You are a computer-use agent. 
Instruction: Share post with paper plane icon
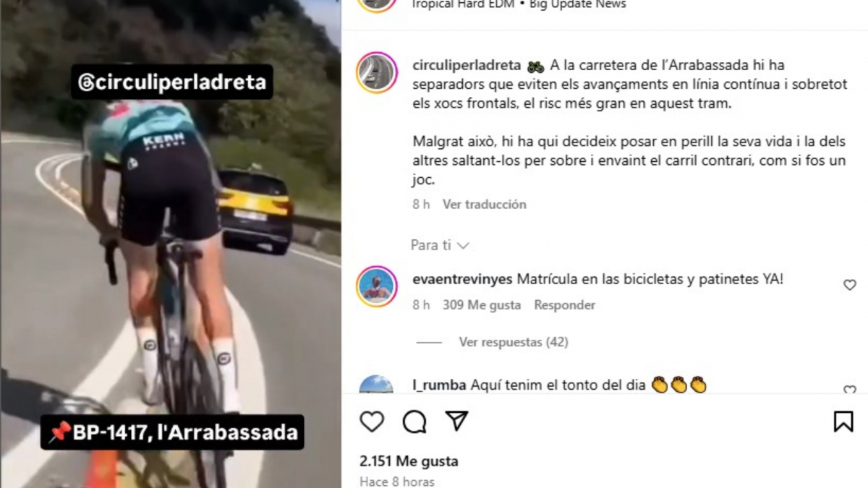coord(456,421)
